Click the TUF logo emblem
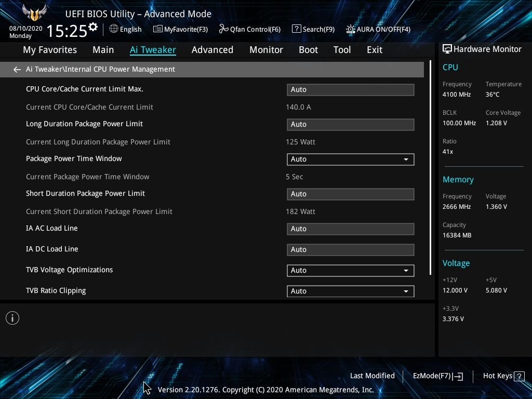This screenshot has width=532, height=399. point(34,13)
